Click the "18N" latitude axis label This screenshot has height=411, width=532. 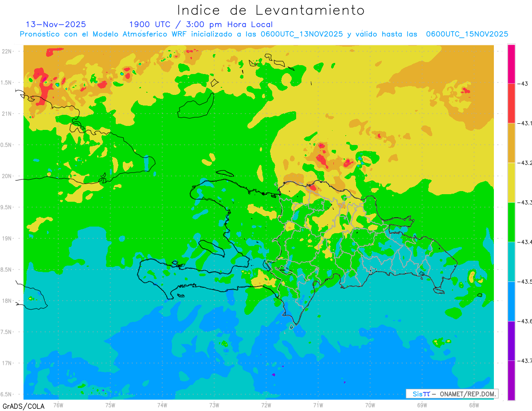click(7, 301)
